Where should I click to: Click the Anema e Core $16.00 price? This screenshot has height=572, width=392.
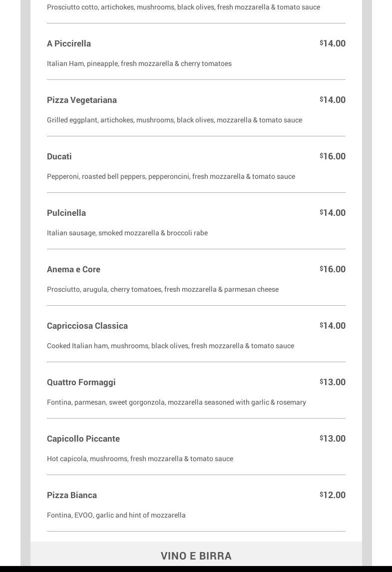click(x=333, y=269)
